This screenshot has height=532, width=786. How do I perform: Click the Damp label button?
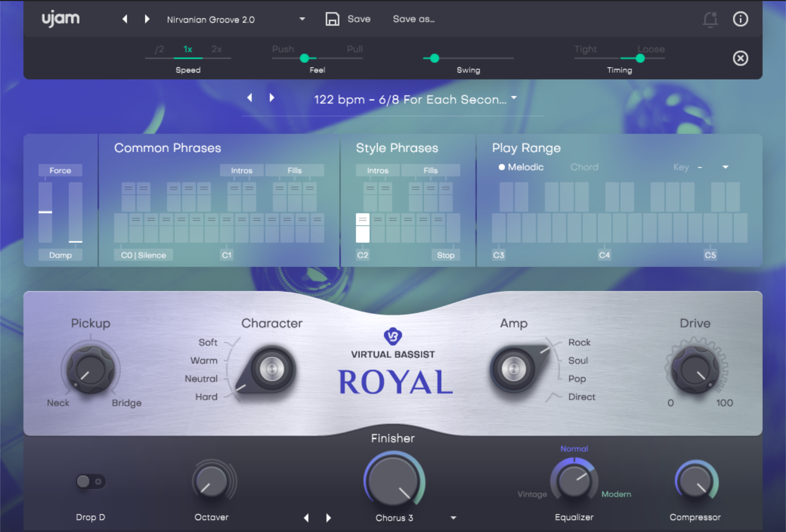tap(60, 255)
